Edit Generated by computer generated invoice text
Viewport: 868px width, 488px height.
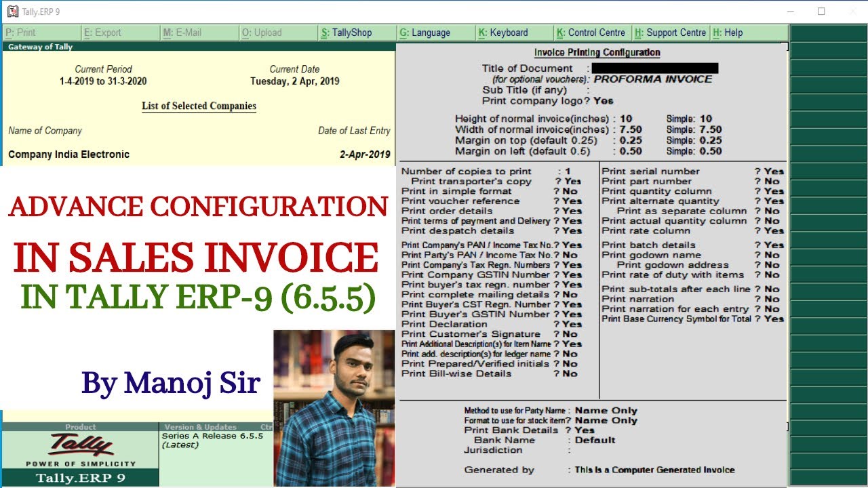654,470
